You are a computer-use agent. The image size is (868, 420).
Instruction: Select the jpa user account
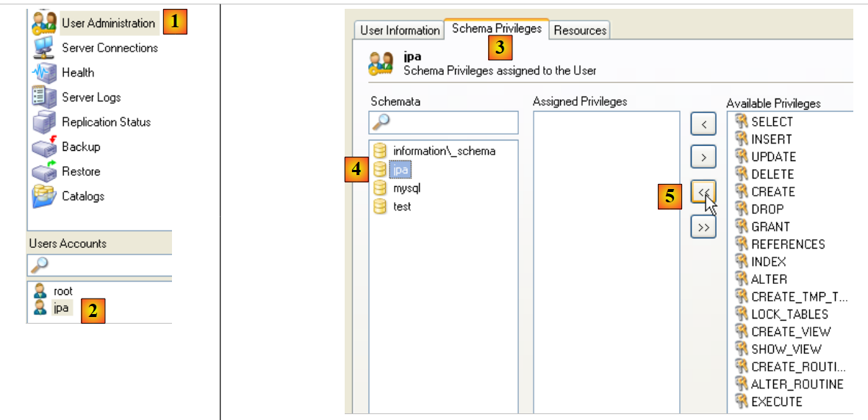60,308
